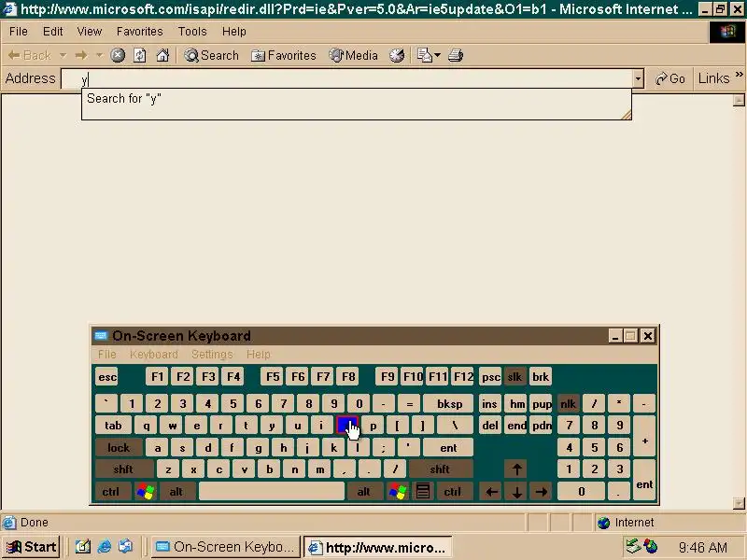Click the y letter key
747x560 pixels.
pyautogui.click(x=272, y=426)
